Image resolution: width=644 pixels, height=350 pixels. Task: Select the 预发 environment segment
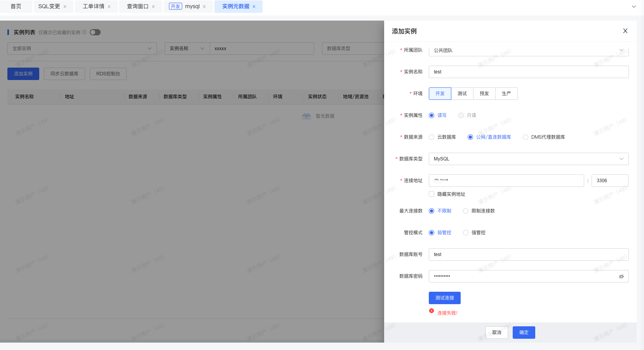pos(484,94)
